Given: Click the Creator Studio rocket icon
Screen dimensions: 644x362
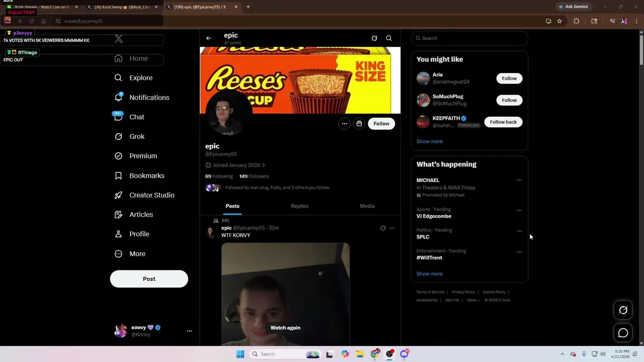Looking at the screenshot, I should pos(118,195).
